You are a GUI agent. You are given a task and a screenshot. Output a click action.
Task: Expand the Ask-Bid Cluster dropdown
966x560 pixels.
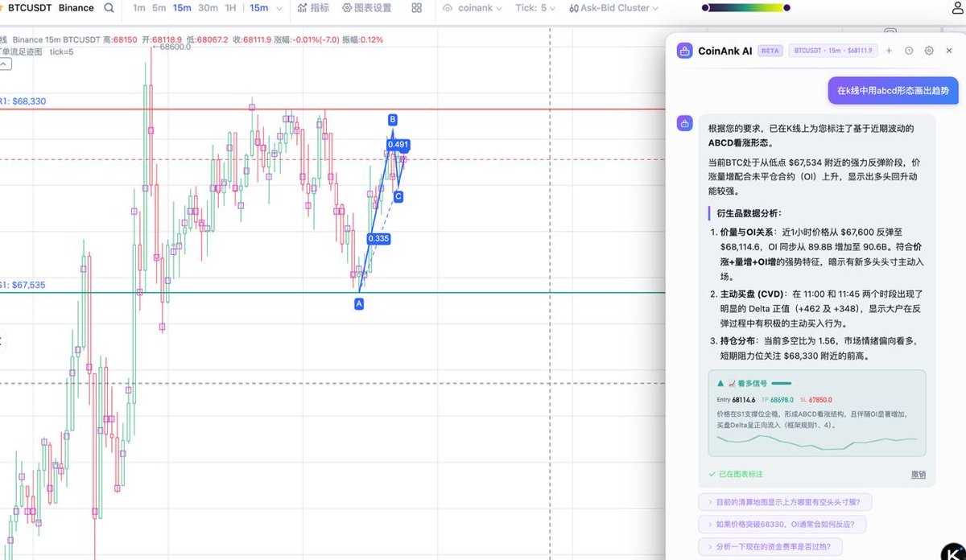pyautogui.click(x=613, y=8)
